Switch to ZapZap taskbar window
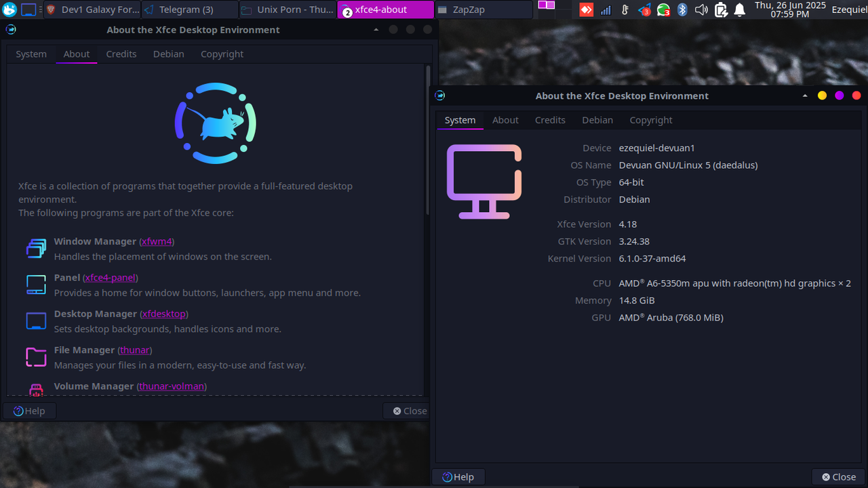This screenshot has height=488, width=868. point(483,9)
